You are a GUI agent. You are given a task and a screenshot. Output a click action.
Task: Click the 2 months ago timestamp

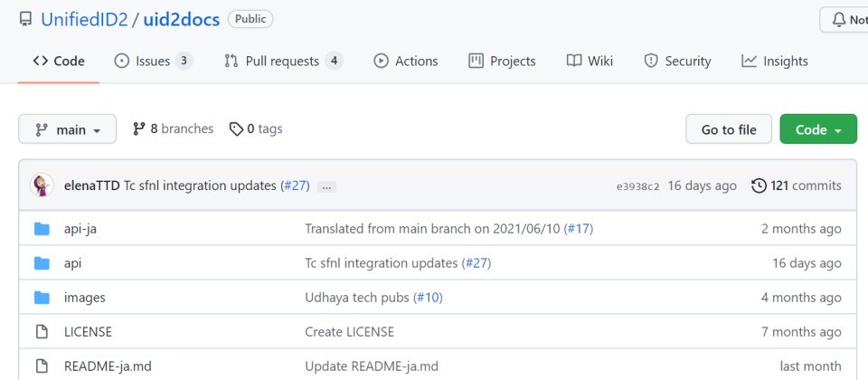point(801,229)
